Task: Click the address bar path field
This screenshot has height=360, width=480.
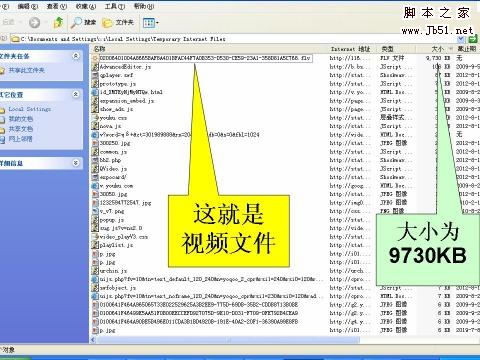Action: coord(233,39)
